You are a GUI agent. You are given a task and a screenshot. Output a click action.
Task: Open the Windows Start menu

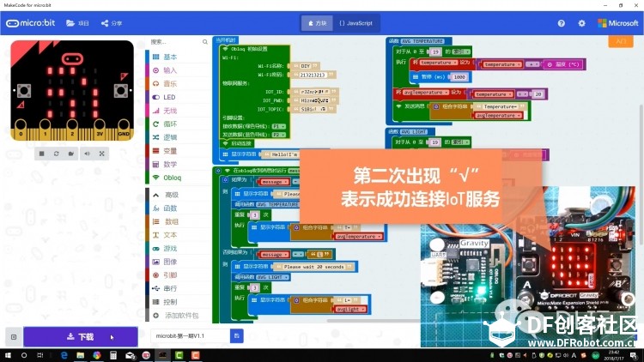point(8,355)
